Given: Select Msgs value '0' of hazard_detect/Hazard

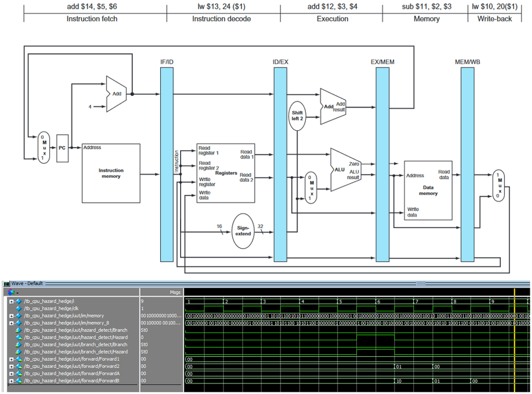Looking at the screenshot, I should coord(142,337).
